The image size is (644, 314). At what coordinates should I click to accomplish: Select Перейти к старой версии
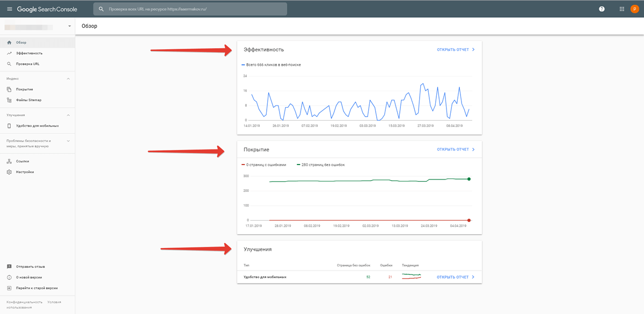pyautogui.click(x=36, y=288)
